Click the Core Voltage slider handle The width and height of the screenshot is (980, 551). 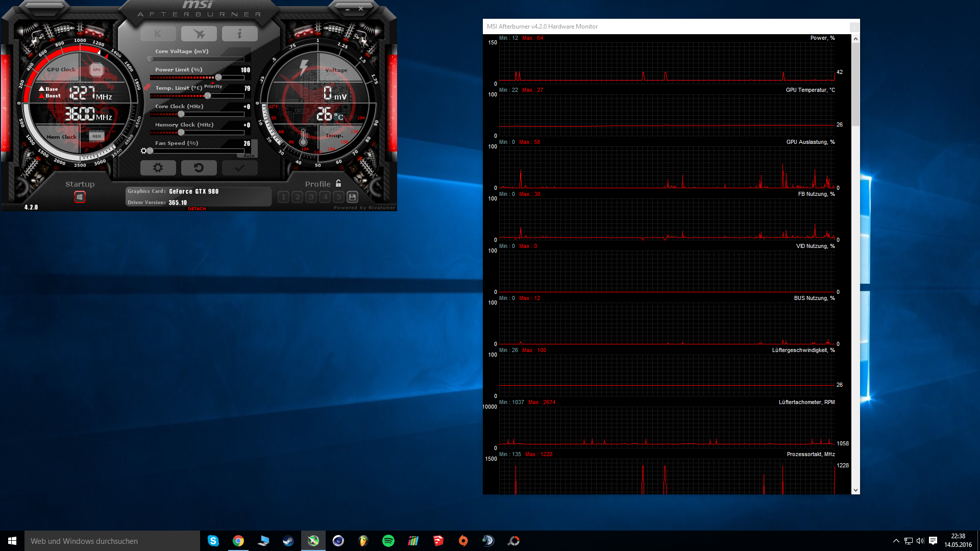coord(150,59)
